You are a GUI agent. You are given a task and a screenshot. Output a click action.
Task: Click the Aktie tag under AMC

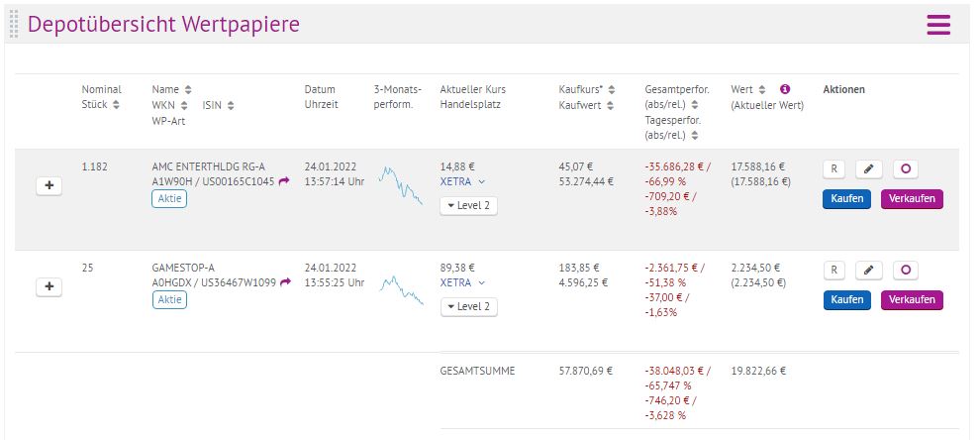(x=169, y=199)
